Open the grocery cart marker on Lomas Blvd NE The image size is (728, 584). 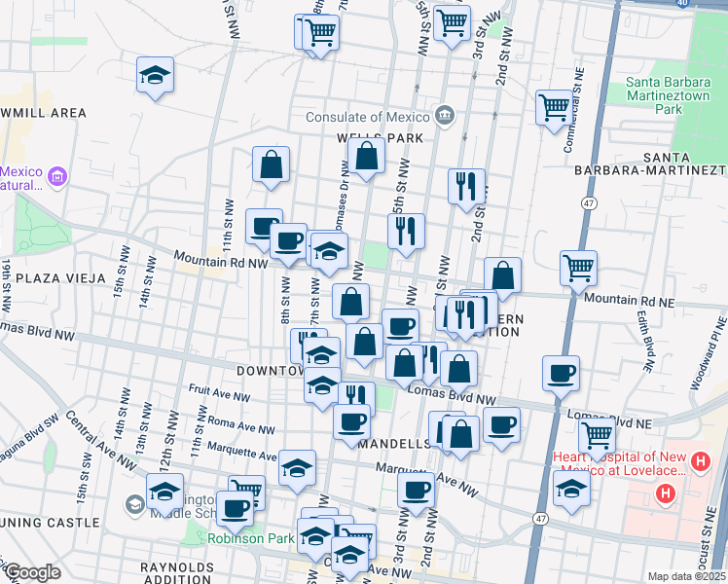[x=598, y=436]
